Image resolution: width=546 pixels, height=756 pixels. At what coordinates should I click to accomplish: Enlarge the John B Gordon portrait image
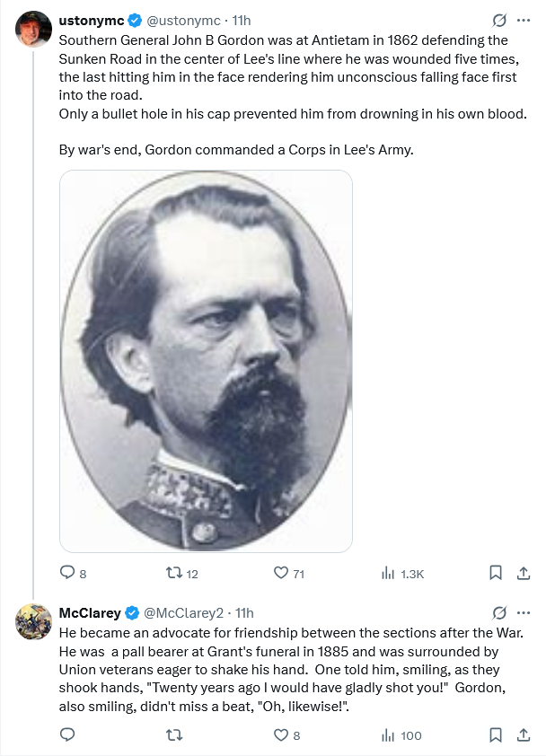[x=206, y=361]
